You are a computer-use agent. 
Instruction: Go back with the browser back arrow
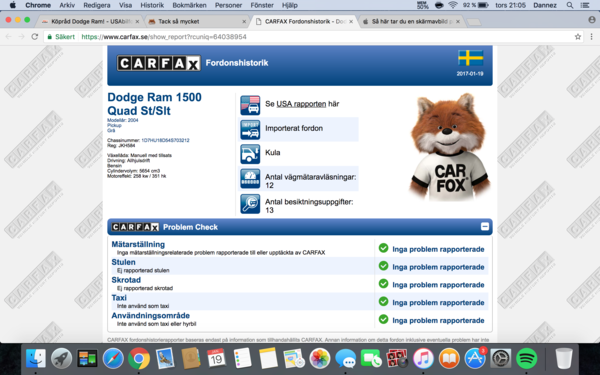tap(8, 37)
